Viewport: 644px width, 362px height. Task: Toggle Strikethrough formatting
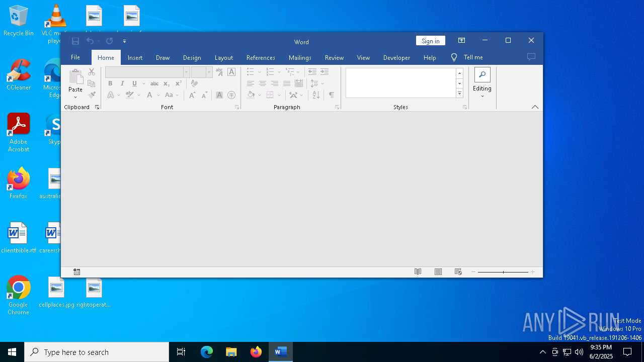click(x=154, y=83)
